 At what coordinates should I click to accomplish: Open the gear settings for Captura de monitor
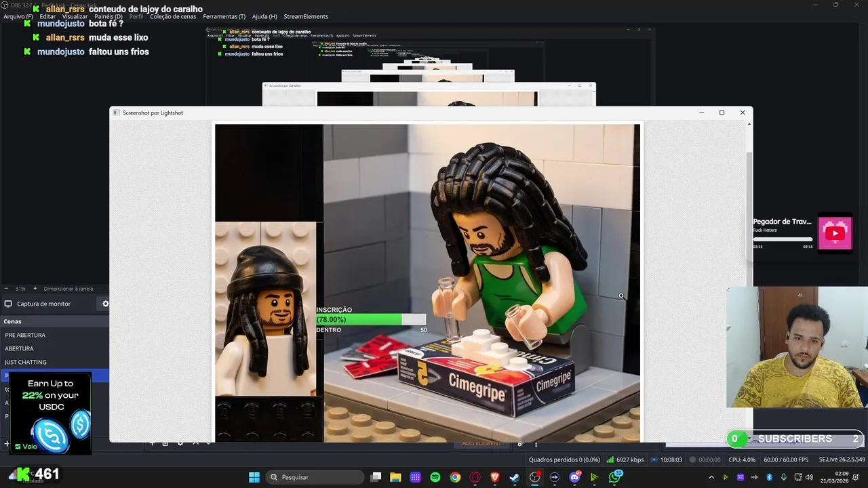105,304
